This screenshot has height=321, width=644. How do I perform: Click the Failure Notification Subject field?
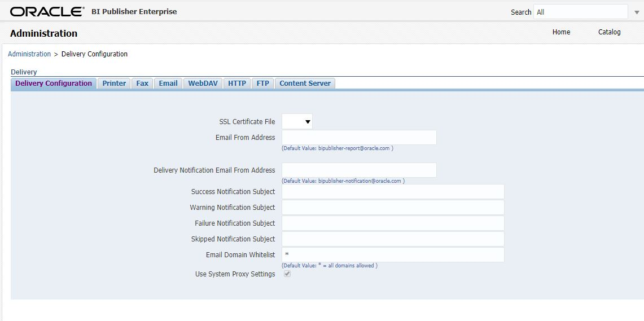click(393, 223)
